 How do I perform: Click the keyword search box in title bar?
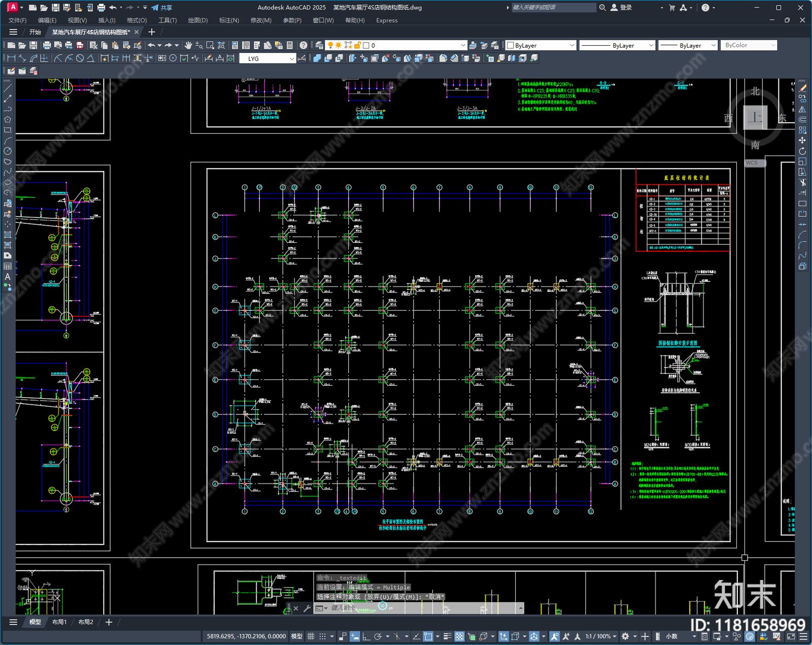(554, 8)
